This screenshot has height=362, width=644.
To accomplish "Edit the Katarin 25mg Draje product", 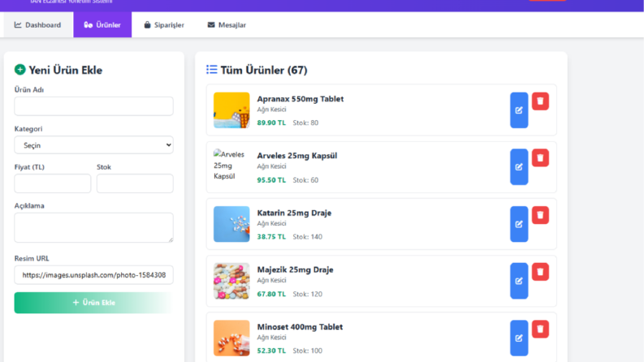I will click(519, 224).
